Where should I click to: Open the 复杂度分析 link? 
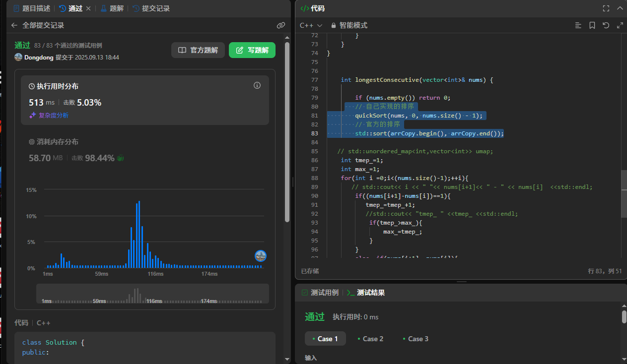point(54,115)
